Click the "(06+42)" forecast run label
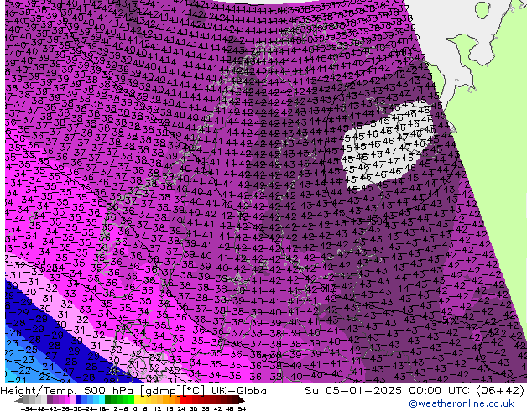532x411 pixels. pyautogui.click(x=500, y=391)
